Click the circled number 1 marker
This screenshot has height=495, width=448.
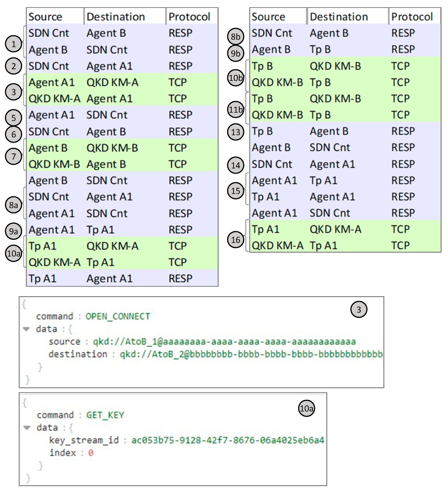13,44
